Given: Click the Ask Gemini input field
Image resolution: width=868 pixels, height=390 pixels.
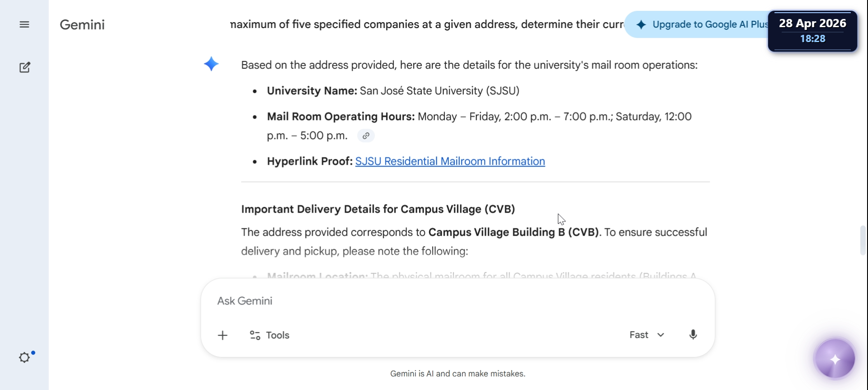Looking at the screenshot, I should point(458,301).
